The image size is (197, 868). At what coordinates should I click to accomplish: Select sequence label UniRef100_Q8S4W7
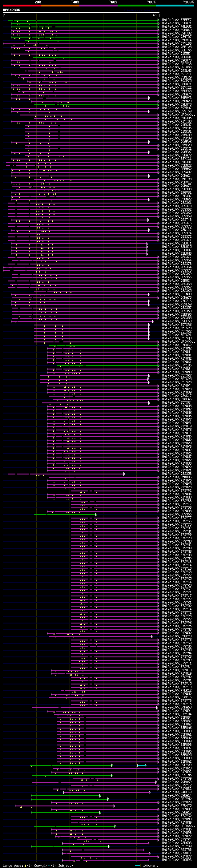click(177, 172)
